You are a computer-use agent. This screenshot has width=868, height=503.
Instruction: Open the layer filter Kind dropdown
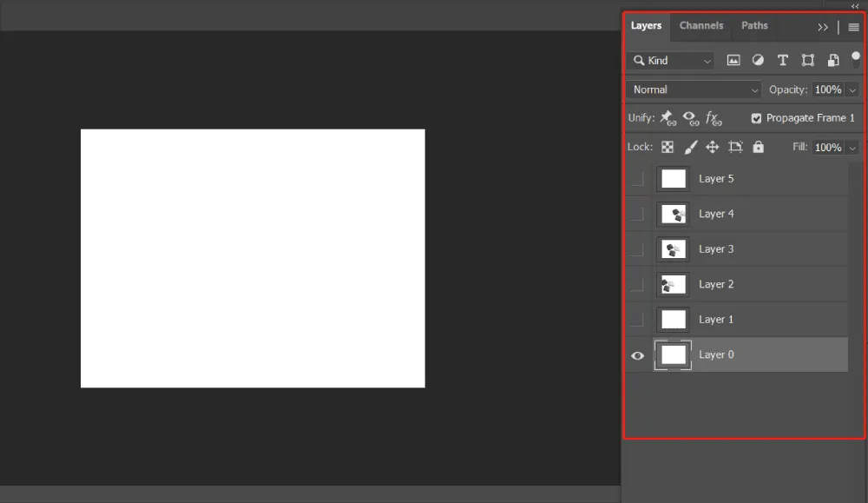(x=670, y=60)
